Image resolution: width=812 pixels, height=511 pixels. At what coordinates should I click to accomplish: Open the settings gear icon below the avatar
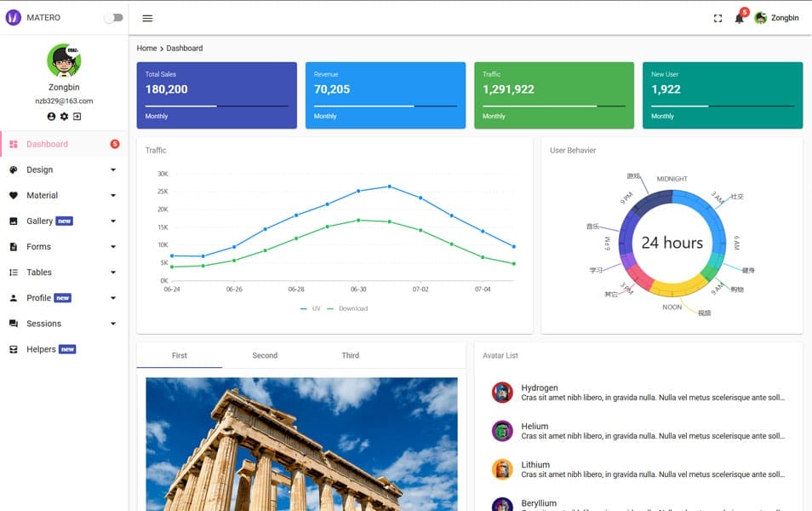(x=63, y=116)
